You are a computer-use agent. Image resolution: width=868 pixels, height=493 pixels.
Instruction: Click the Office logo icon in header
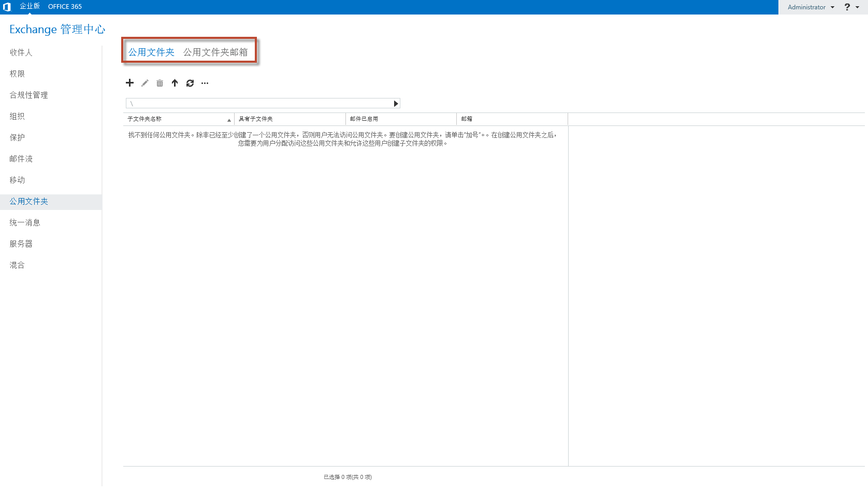pos(7,7)
